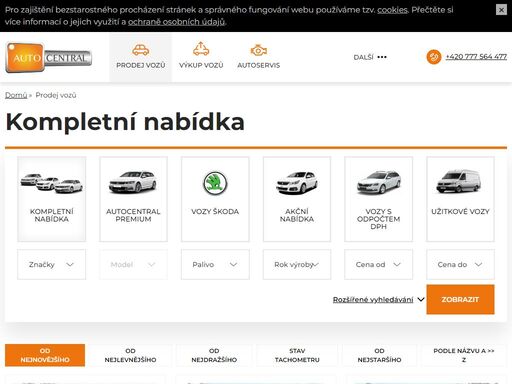Call the number +420 777 564 477
Image resolution: width=512 pixels, height=384 pixels.
(x=476, y=57)
